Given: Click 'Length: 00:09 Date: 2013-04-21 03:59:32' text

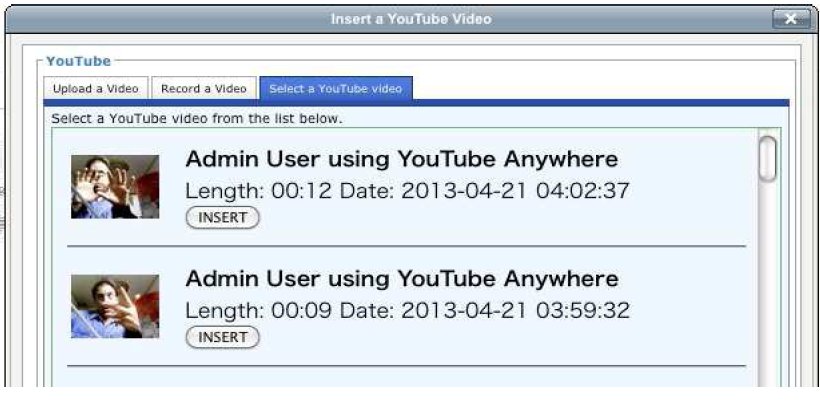Looking at the screenshot, I should pos(407,310).
